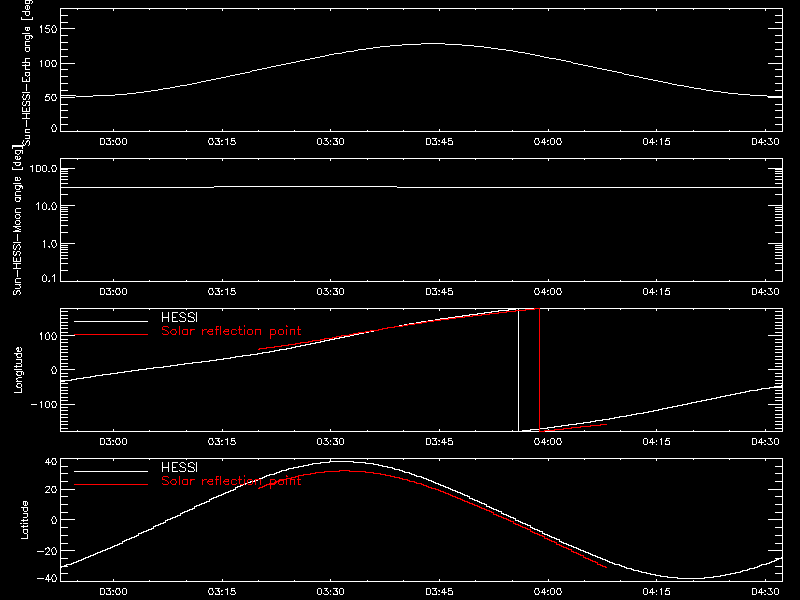Click the 40 tick on Latitude axis
Viewport: 800px width, 600px height.
pos(51,462)
